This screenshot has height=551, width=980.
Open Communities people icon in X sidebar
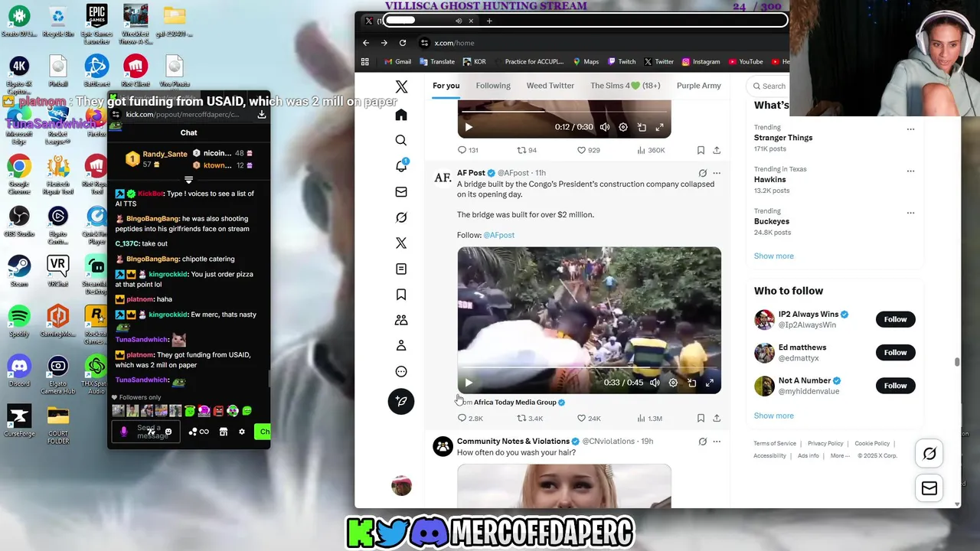pos(401,320)
